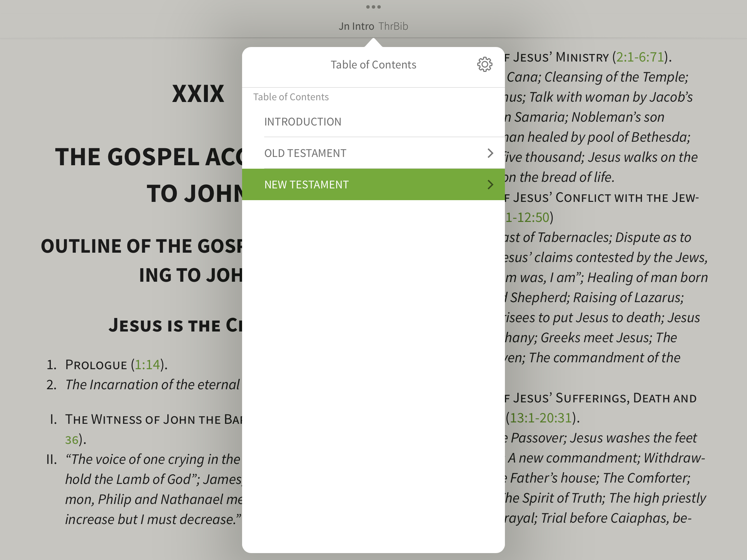Open the Table of Contents settings gear
Viewport: 747px width, 560px height.
point(485,64)
